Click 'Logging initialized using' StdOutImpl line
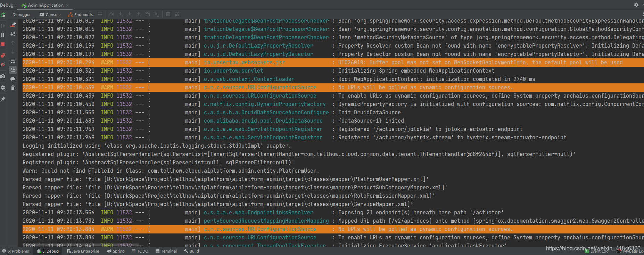The height and width of the screenshot is (255, 644). pos(157,146)
